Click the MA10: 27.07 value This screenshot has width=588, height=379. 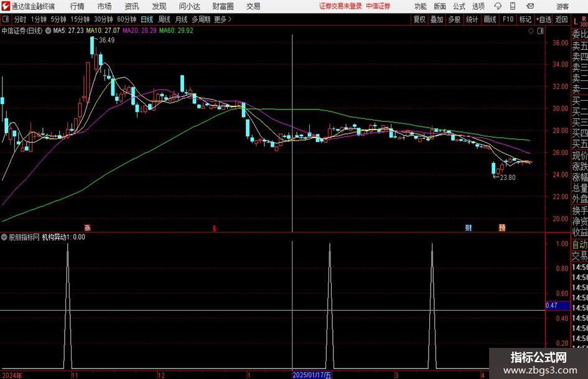pyautogui.click(x=103, y=30)
